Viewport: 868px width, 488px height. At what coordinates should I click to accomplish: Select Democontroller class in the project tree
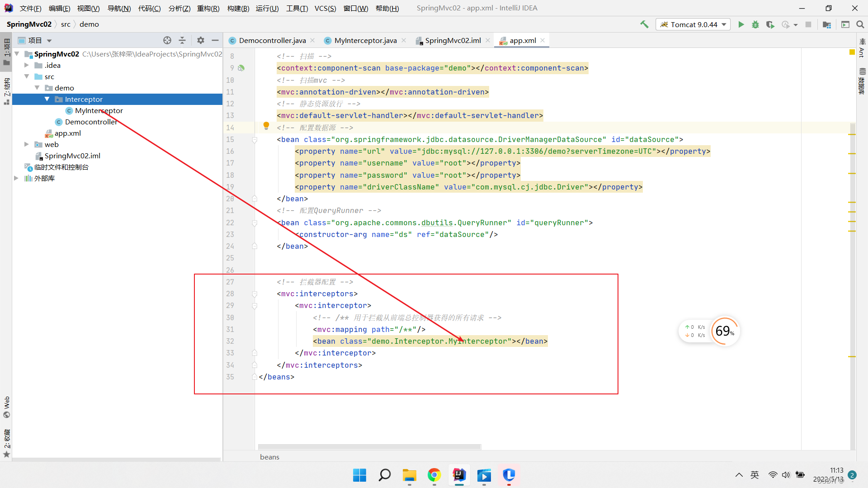pos(90,122)
